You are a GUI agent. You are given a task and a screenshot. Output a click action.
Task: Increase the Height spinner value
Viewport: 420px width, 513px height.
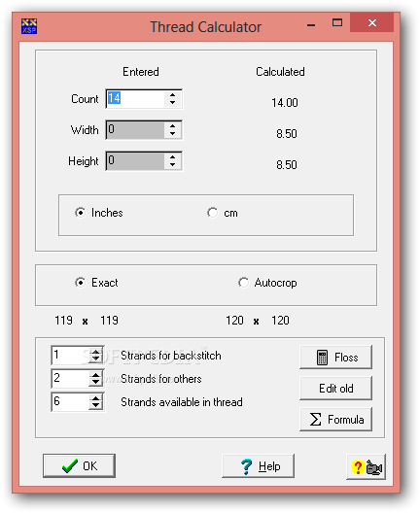click(x=172, y=156)
